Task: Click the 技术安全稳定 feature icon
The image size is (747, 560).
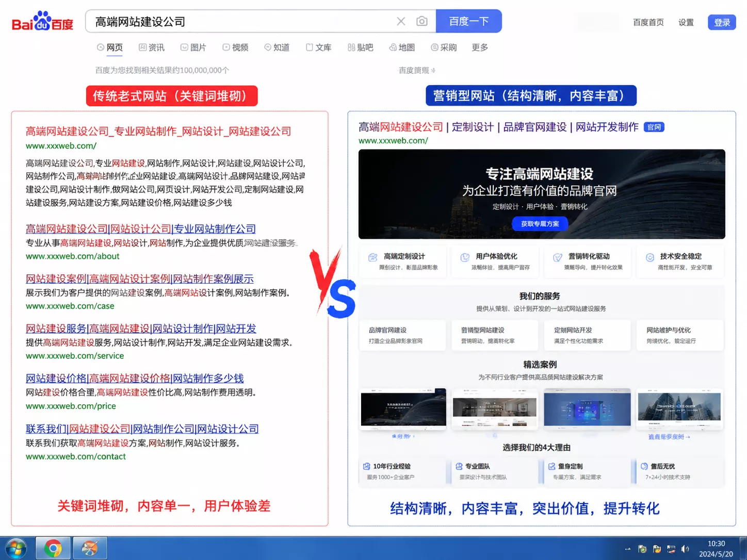Action: coord(650,257)
